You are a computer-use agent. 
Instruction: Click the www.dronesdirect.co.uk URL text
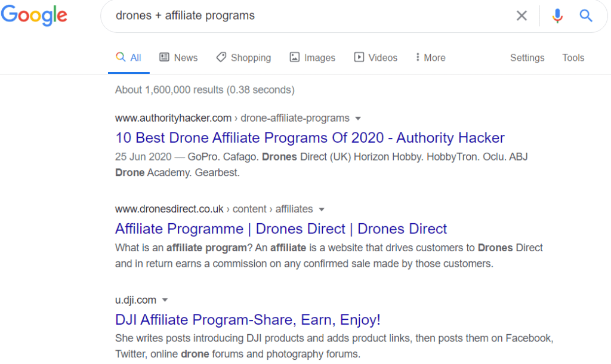tap(169, 209)
